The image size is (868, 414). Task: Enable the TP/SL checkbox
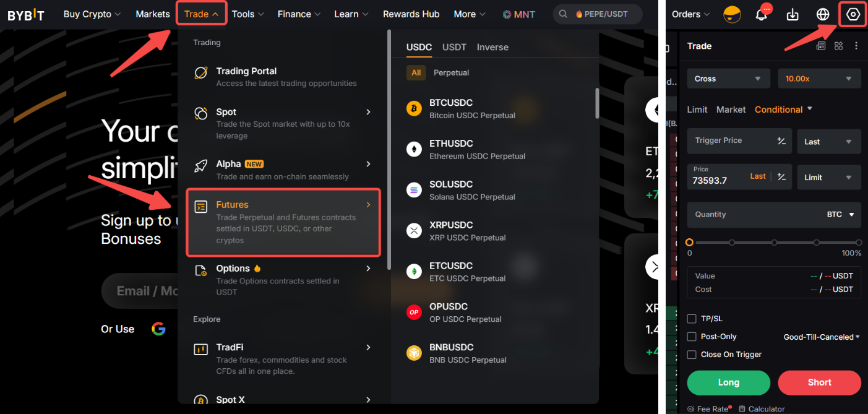692,319
